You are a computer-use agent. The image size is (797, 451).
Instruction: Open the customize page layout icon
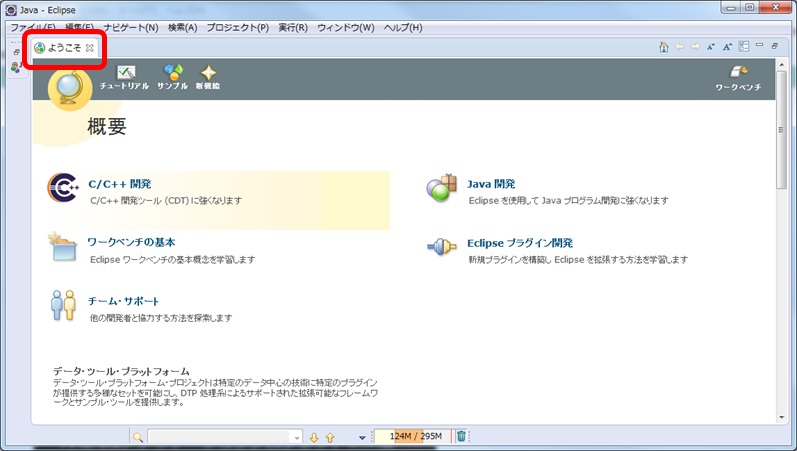(744, 46)
